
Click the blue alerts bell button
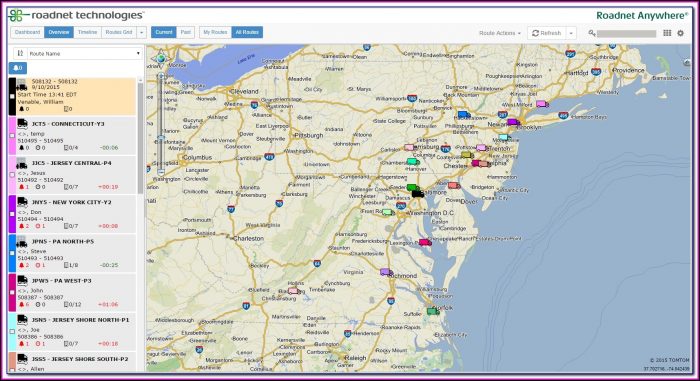tap(18, 68)
